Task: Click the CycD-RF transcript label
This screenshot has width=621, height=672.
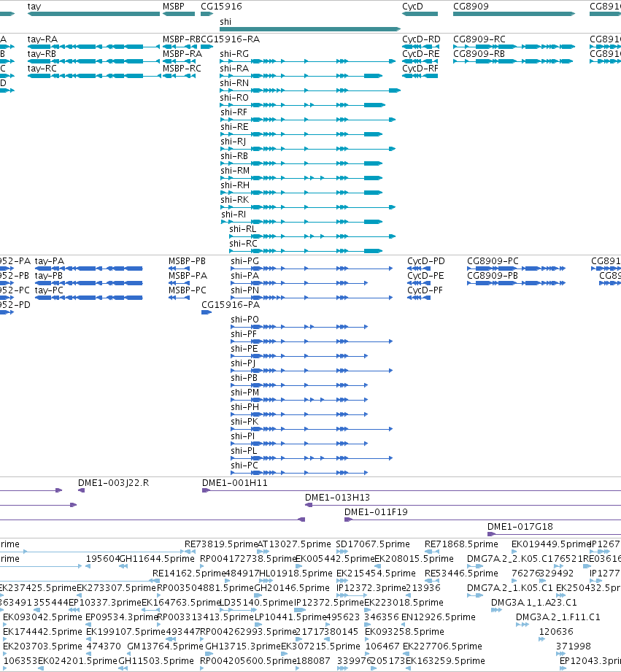Action: pos(420,69)
